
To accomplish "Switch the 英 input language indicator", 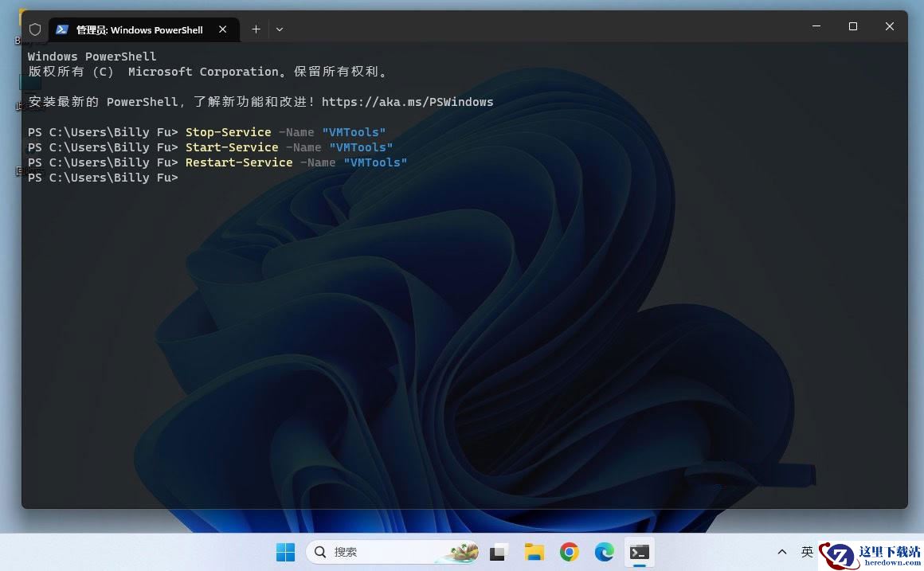I will (x=807, y=552).
